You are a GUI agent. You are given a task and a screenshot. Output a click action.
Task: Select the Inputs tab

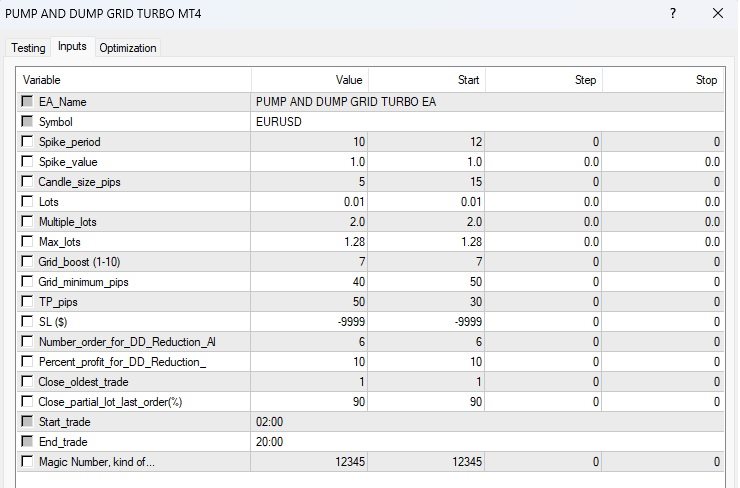click(x=72, y=46)
